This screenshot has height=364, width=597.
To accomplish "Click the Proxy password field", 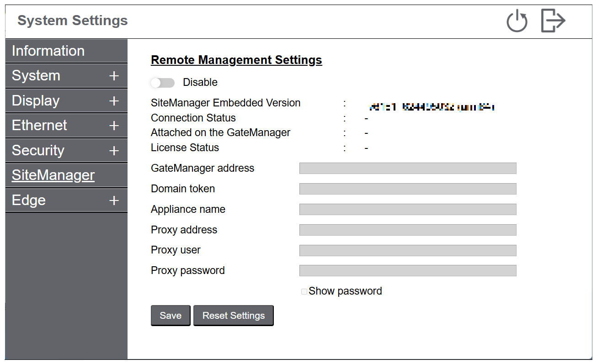I will (407, 270).
